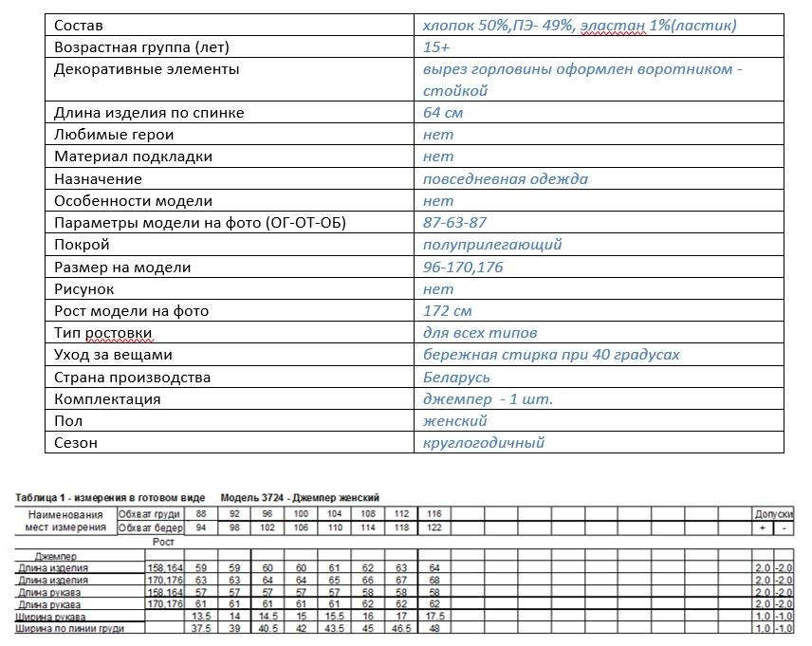Select the value 'повседневная одежда'
Viewport: 812px width, 646px height.
(506, 179)
